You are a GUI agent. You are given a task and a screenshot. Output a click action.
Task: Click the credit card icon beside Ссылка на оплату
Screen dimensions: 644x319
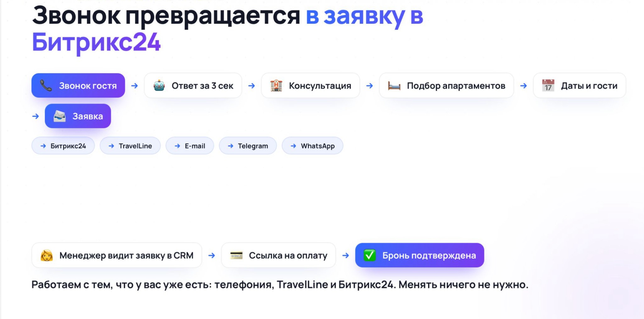pyautogui.click(x=236, y=255)
